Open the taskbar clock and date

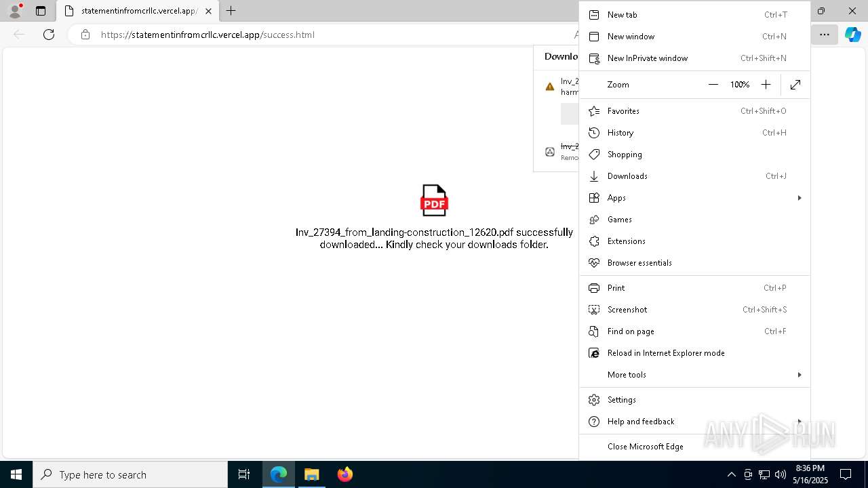[810, 474]
